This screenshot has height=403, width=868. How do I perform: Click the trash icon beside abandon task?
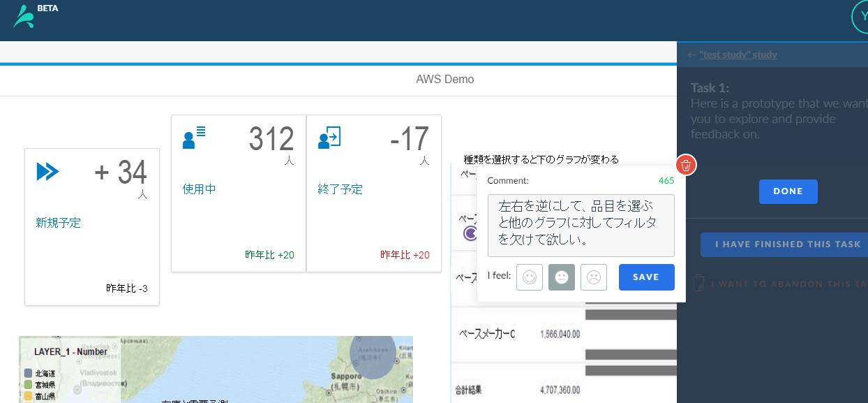pyautogui.click(x=698, y=284)
